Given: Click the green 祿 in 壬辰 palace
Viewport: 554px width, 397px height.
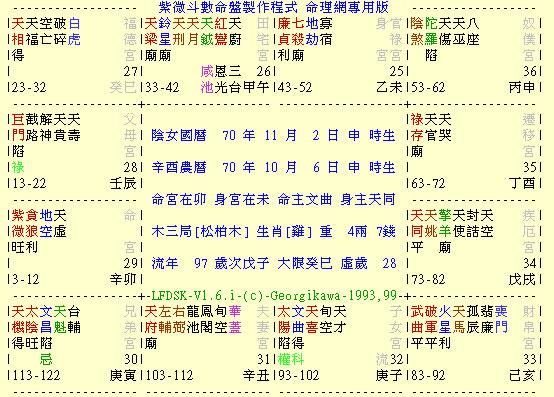Looking at the screenshot, I should (x=18, y=167).
